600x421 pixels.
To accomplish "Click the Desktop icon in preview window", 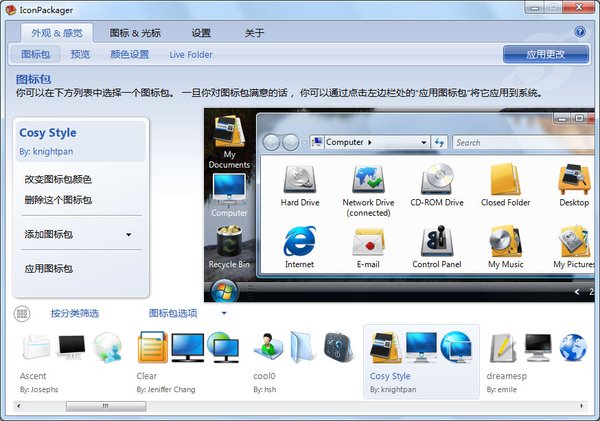I will [x=574, y=179].
